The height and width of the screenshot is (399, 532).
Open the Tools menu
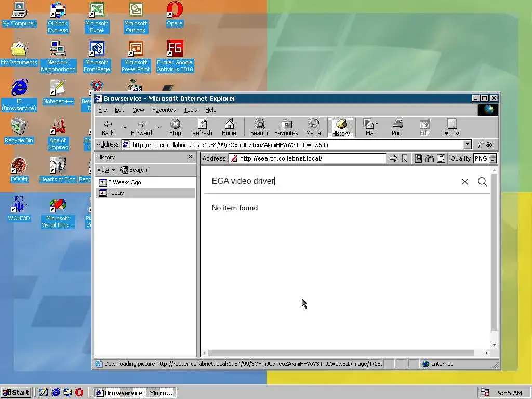point(190,110)
